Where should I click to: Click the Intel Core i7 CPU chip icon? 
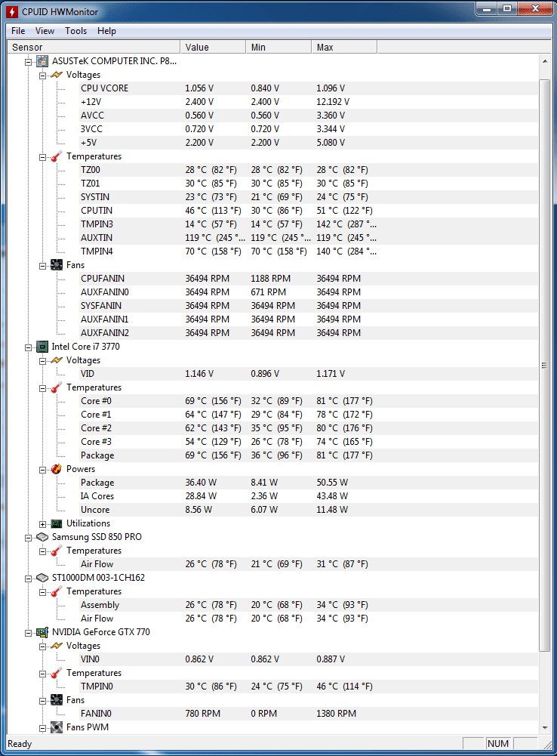(x=42, y=346)
